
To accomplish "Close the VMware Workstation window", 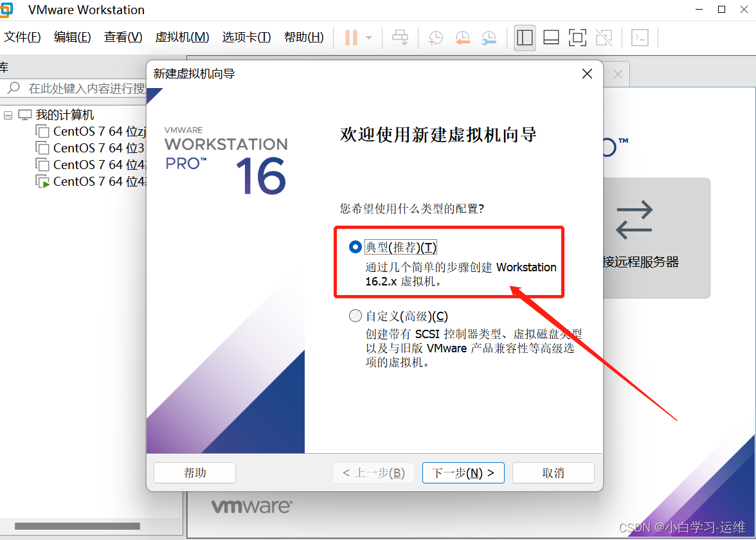I will click(x=744, y=10).
